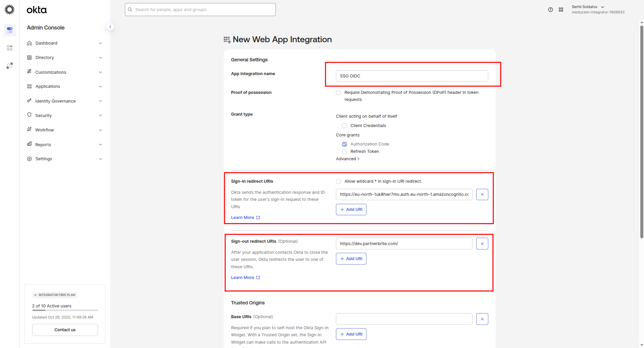Add a Base URI under Trusted Origins
Image resolution: width=644 pixels, height=348 pixels.
(x=351, y=334)
